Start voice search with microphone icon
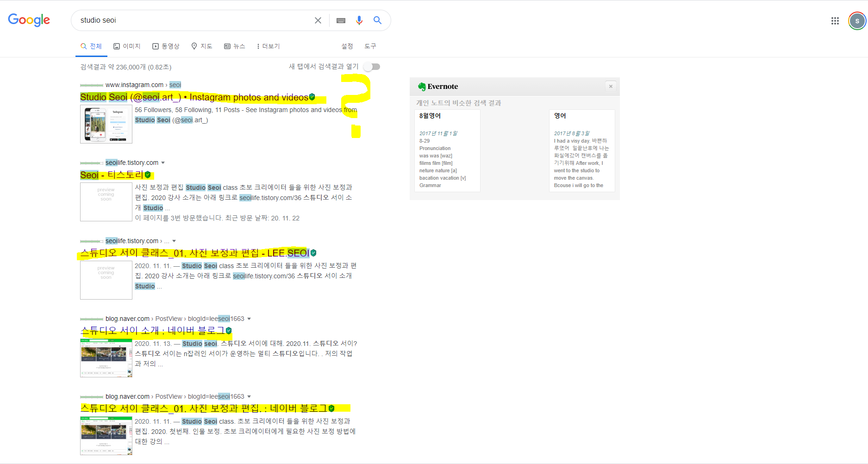Viewport: 868px width, 464px height. 359,20
